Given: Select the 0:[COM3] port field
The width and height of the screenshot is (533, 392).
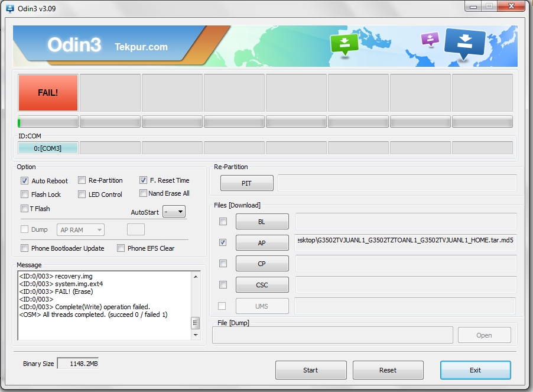Looking at the screenshot, I should 48,148.
